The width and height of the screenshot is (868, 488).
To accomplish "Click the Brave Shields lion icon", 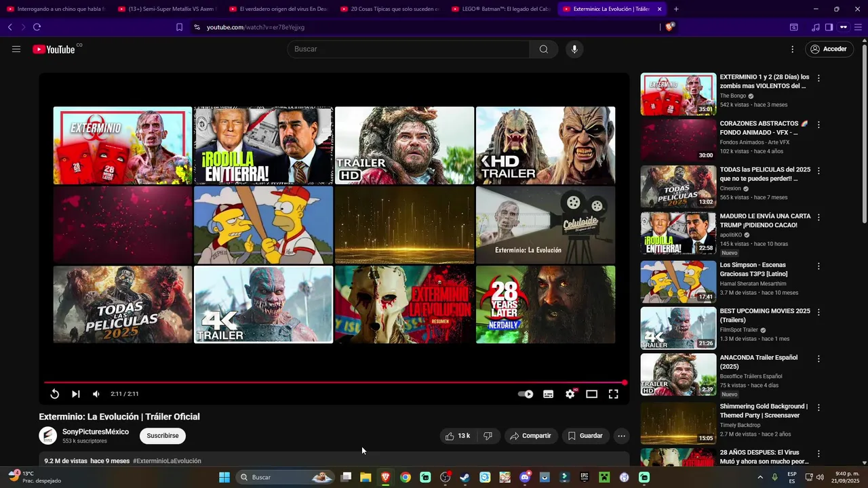I will [670, 27].
